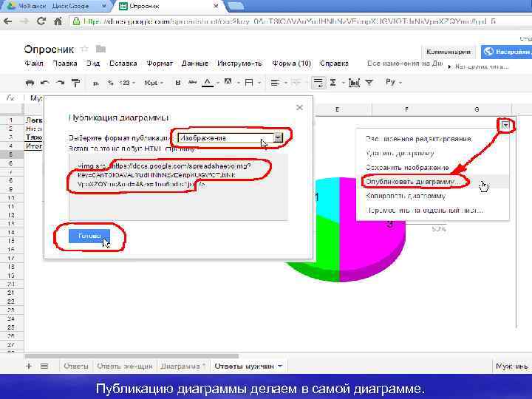The width and height of the screenshot is (532, 399).
Task: Toggle strikethrough formatting
Action: (x=192, y=83)
